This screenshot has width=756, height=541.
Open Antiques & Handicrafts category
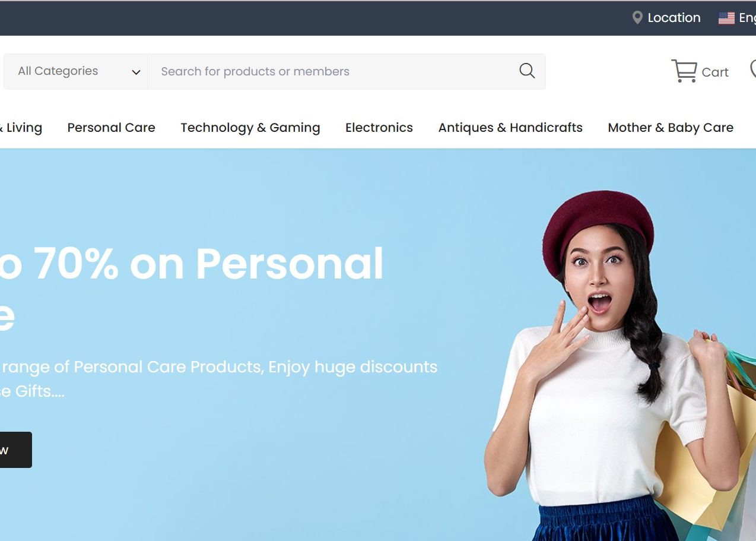(x=510, y=128)
